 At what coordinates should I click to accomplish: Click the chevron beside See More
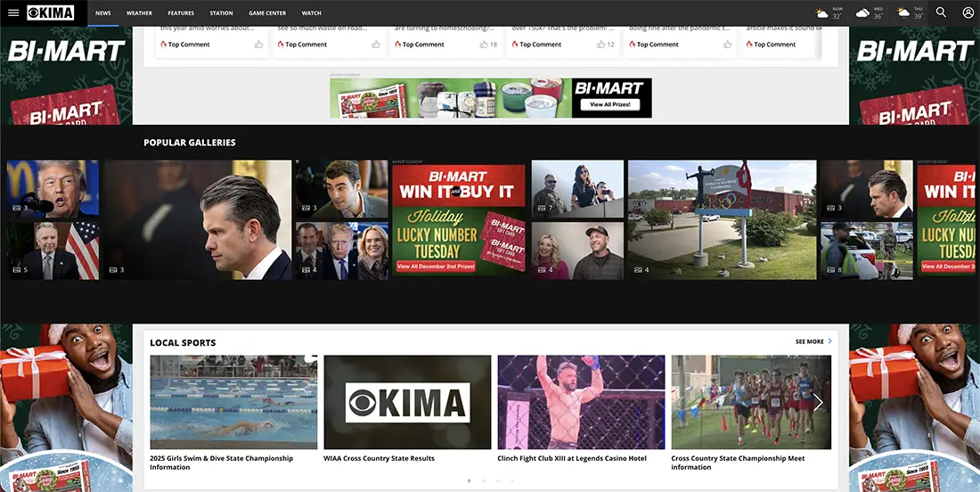[x=830, y=341]
